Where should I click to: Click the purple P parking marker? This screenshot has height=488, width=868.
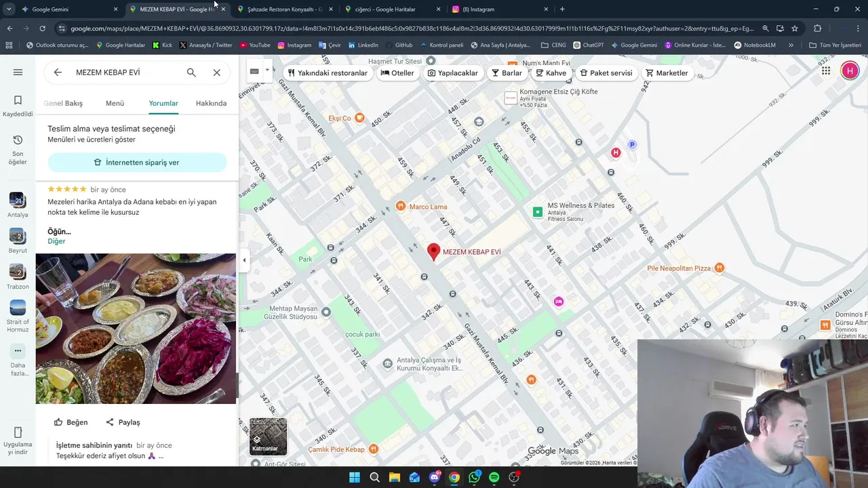coord(632,144)
